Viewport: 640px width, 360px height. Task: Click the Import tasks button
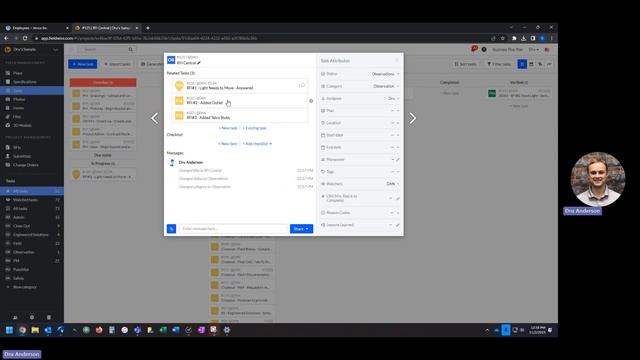pos(117,64)
